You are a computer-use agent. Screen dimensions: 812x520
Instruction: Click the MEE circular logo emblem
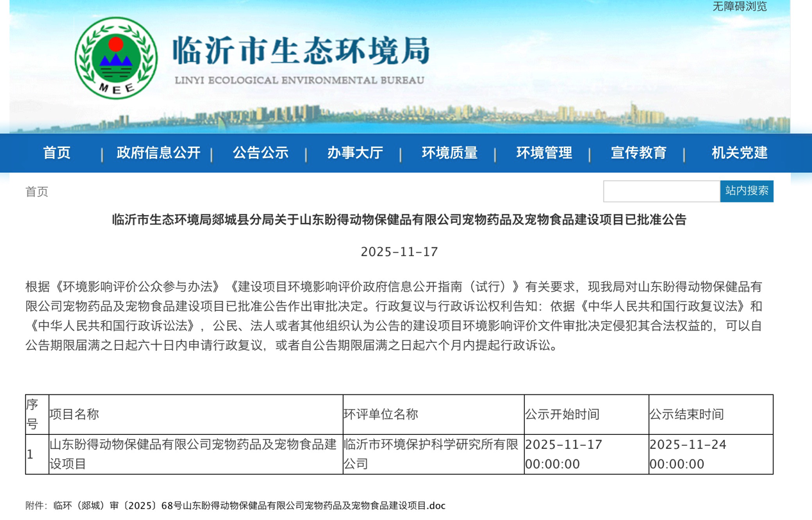tap(116, 58)
